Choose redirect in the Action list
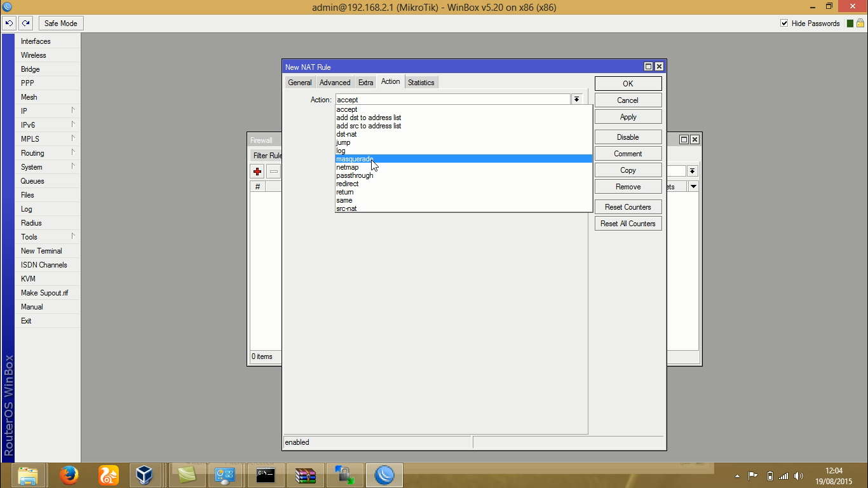The height and width of the screenshot is (488, 868). coord(464,184)
